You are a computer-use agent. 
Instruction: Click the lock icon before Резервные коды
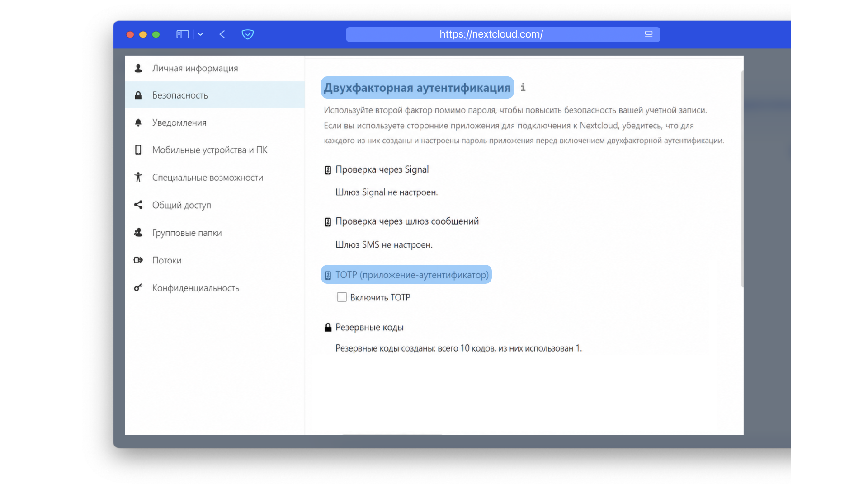click(328, 327)
